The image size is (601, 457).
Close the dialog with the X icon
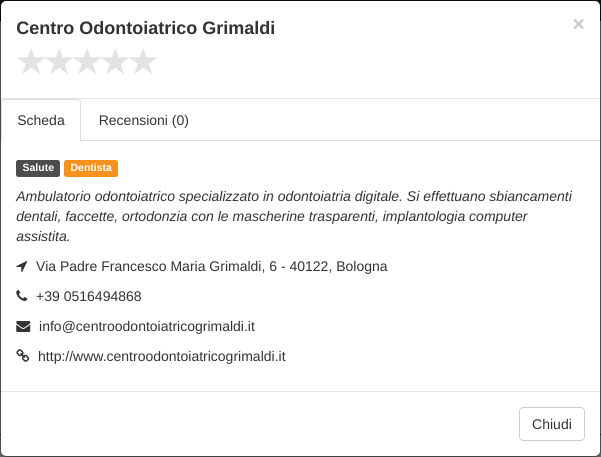578,24
